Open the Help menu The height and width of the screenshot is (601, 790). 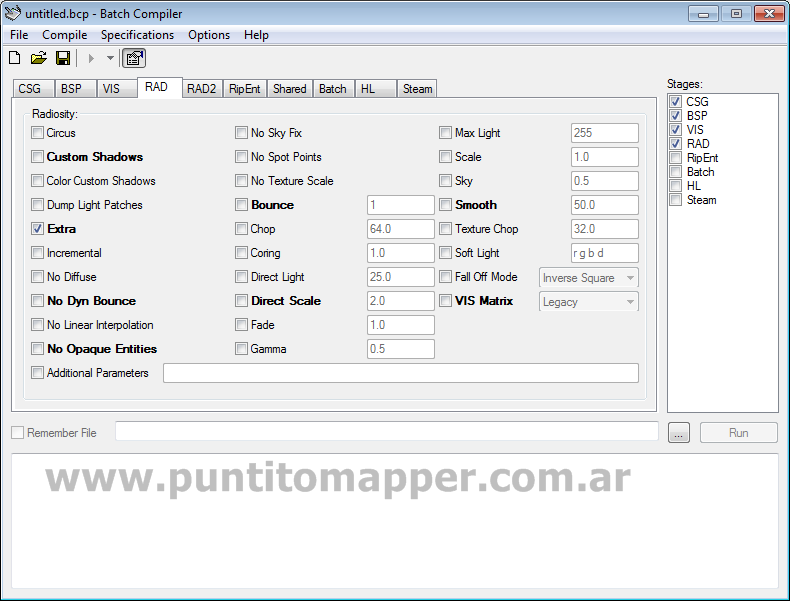[x=256, y=35]
